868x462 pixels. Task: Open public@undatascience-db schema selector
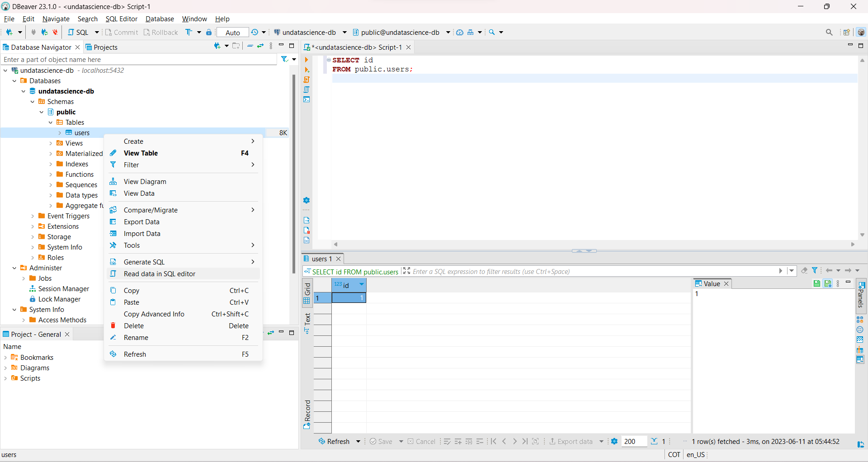pos(401,33)
